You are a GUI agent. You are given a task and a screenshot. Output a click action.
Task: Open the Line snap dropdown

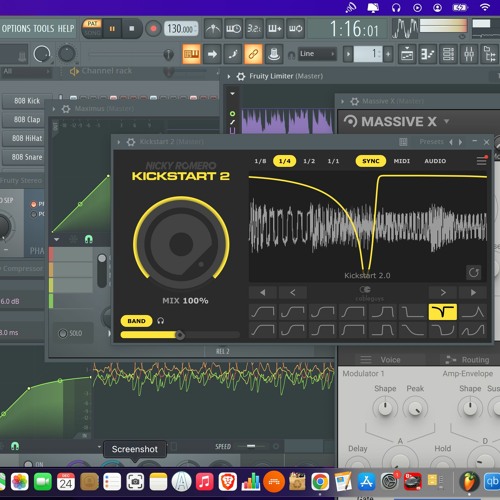[317, 54]
